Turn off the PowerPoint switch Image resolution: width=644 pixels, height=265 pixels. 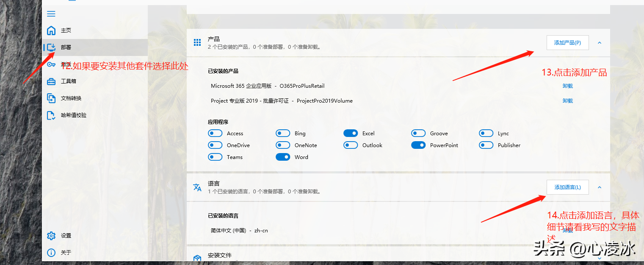tap(418, 145)
